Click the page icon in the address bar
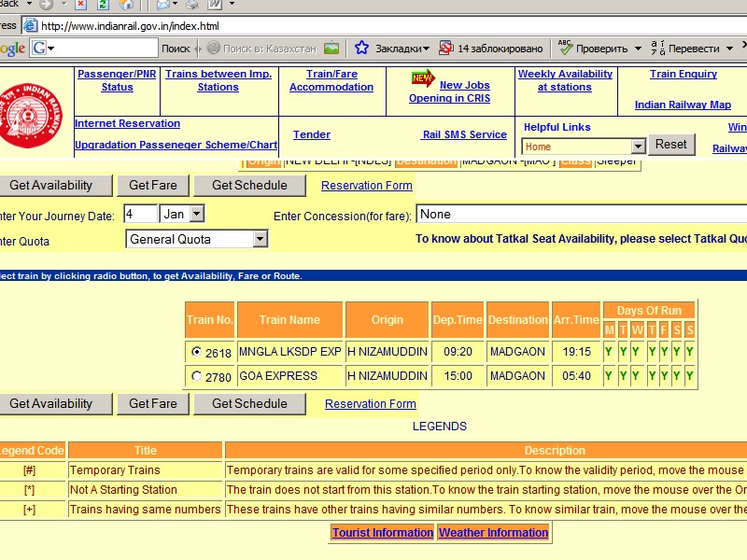This screenshot has width=747, height=560. [x=30, y=25]
